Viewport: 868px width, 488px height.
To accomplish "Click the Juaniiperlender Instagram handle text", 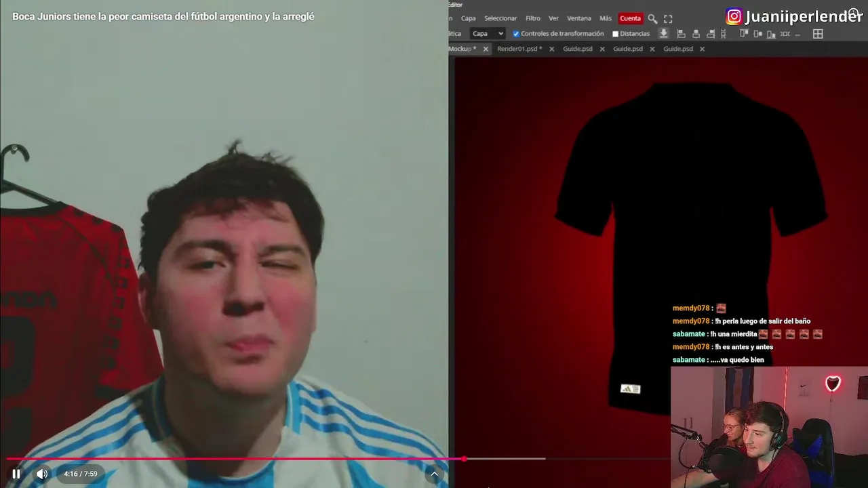I will 803,16.
